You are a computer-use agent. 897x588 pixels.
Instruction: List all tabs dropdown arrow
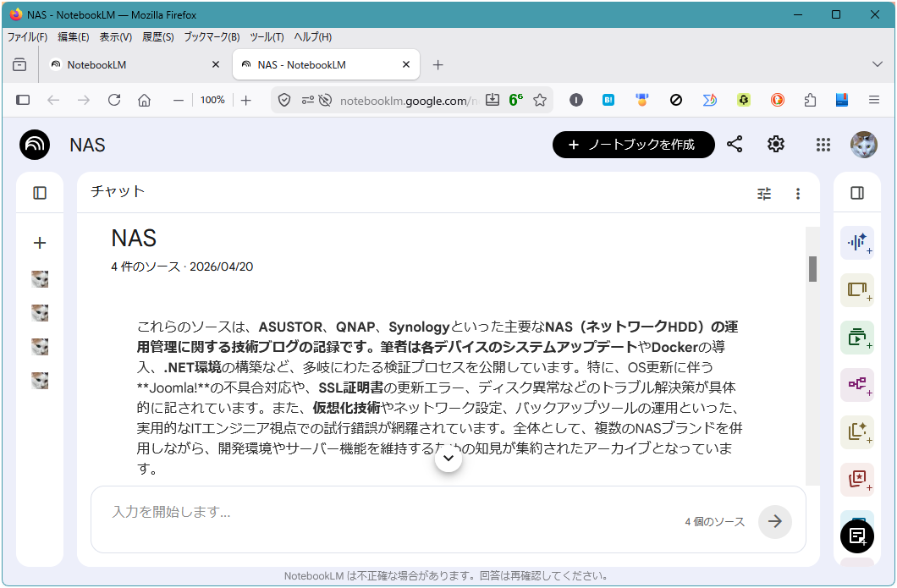(x=877, y=64)
